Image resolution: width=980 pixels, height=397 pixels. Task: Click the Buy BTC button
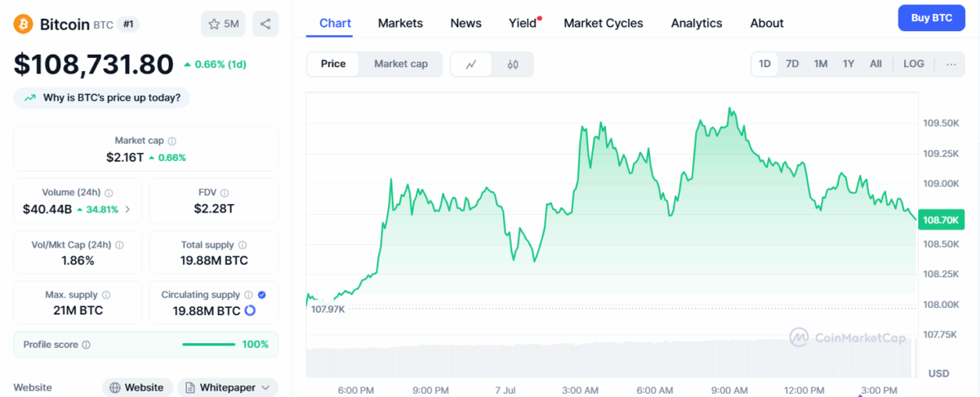932,18
